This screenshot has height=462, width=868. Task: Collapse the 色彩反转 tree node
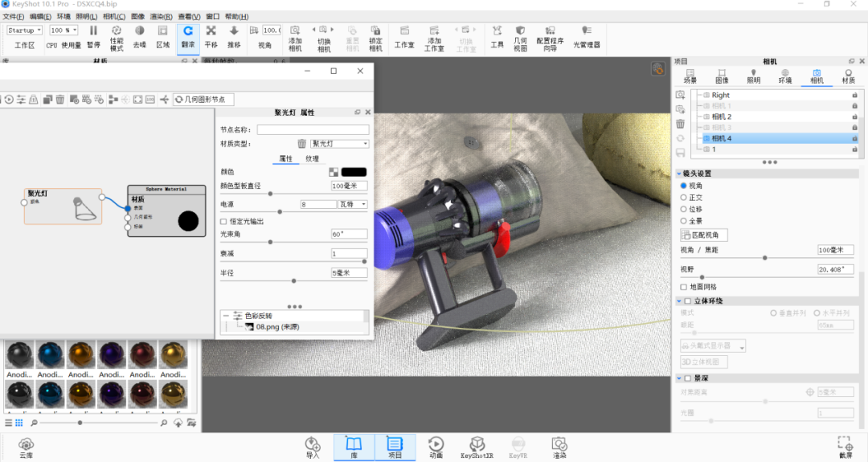click(226, 316)
